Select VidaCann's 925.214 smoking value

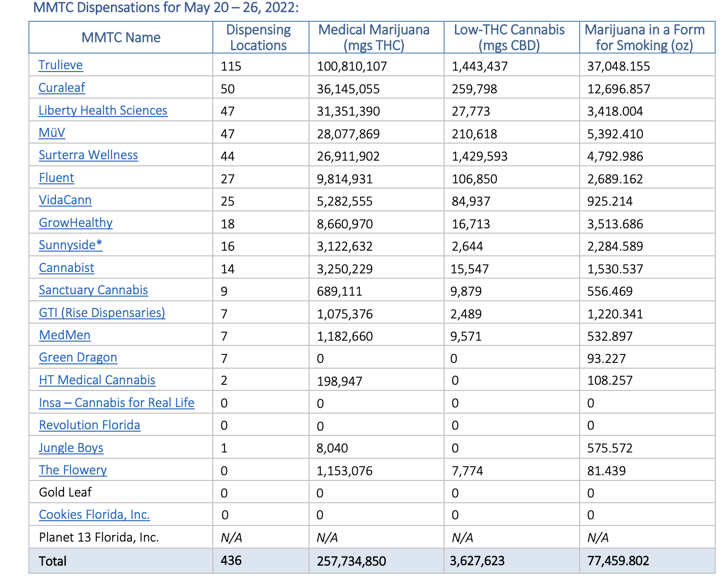tap(610, 201)
